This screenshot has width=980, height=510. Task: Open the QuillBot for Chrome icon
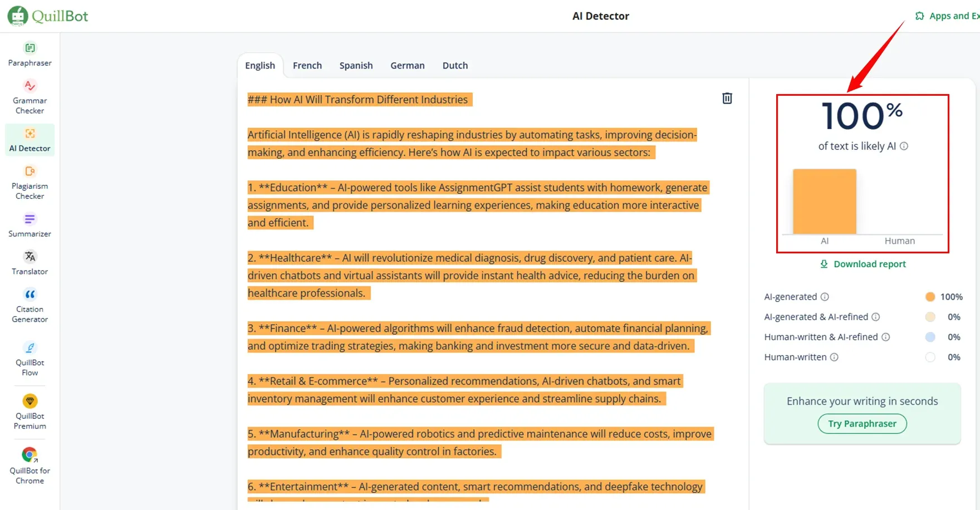coord(30,455)
